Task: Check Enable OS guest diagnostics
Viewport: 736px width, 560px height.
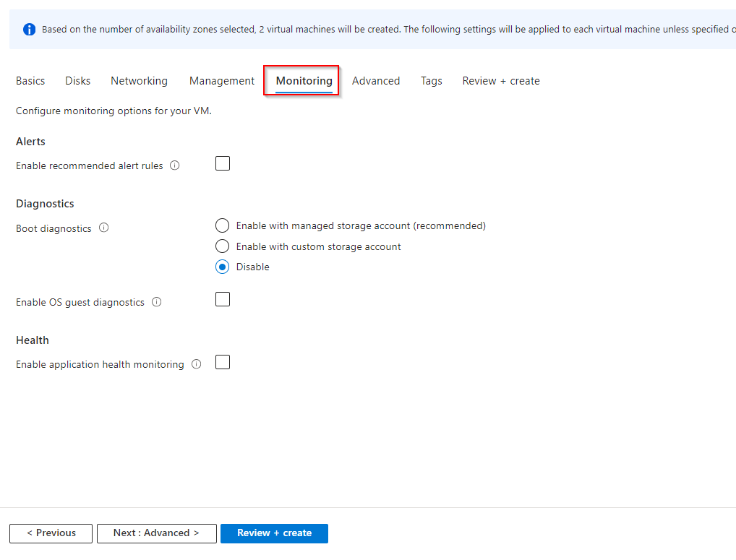Action: 223,299
